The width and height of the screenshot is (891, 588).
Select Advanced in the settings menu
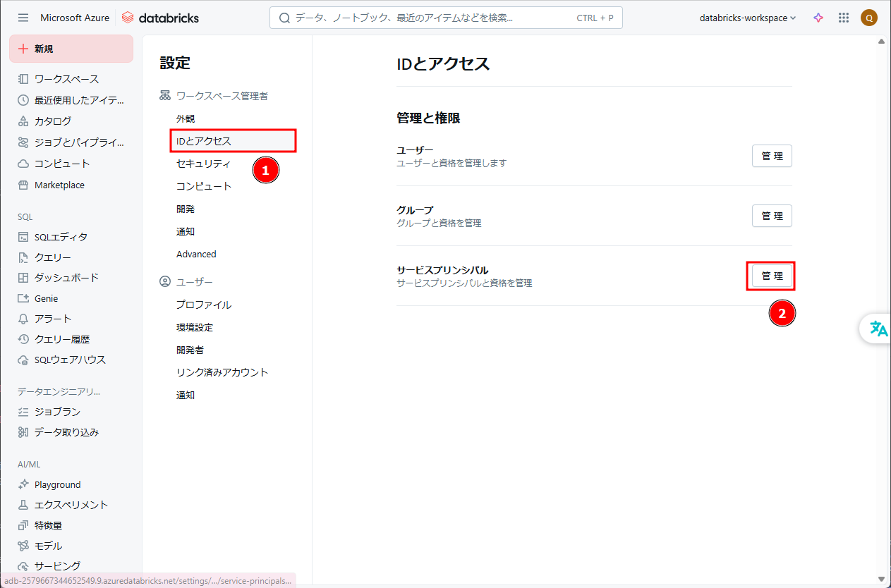click(x=196, y=254)
